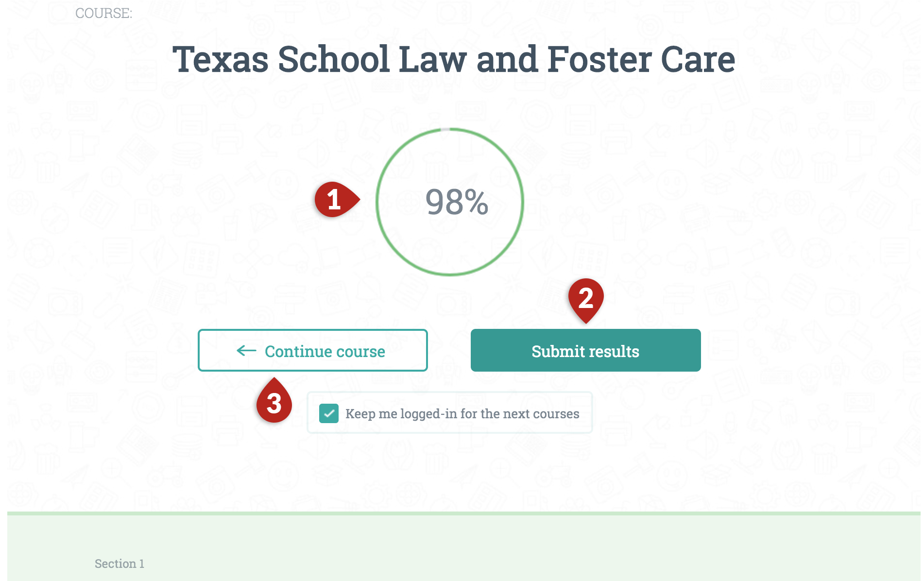This screenshot has height=581, width=924.
Task: Click the 98% percentage text
Action: 457,202
